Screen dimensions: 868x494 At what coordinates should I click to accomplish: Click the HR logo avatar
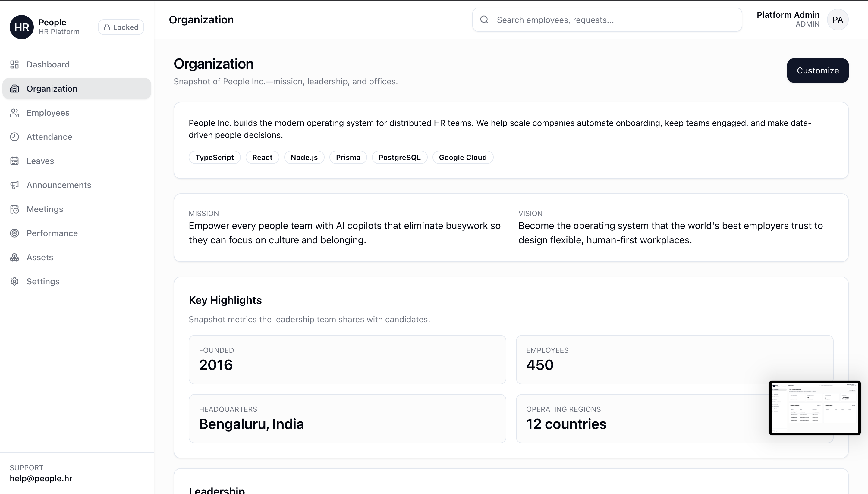tap(21, 27)
